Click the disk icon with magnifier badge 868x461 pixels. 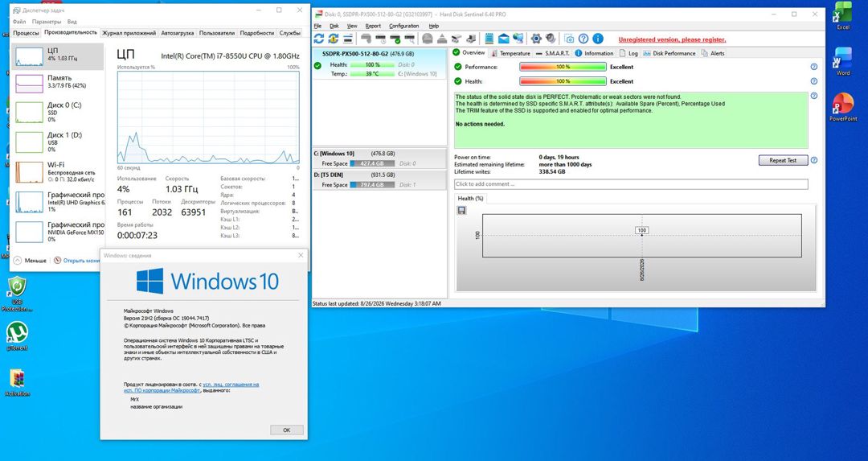pyautogui.click(x=410, y=39)
